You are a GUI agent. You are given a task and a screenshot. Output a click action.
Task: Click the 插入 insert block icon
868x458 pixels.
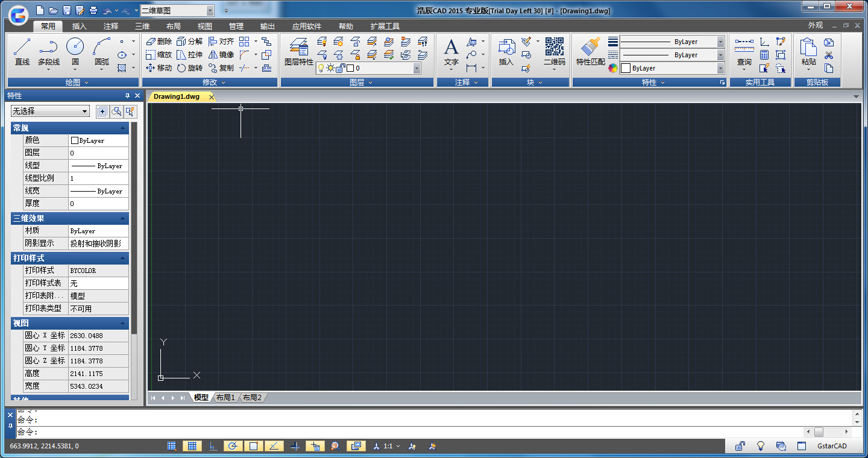(506, 51)
